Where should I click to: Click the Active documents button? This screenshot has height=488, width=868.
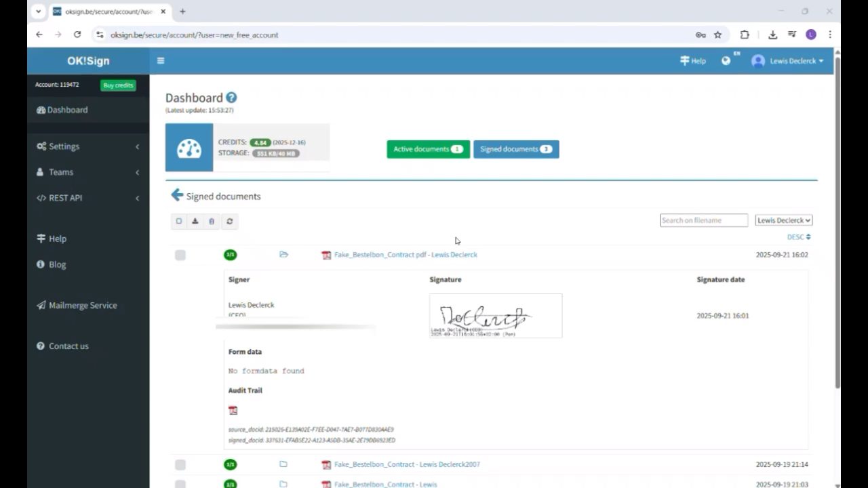tap(428, 149)
